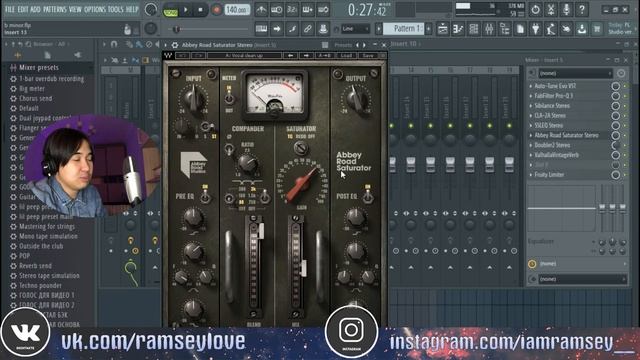Select 'Mono tape simulation' preset
This screenshot has width=640, height=360.
(48, 236)
